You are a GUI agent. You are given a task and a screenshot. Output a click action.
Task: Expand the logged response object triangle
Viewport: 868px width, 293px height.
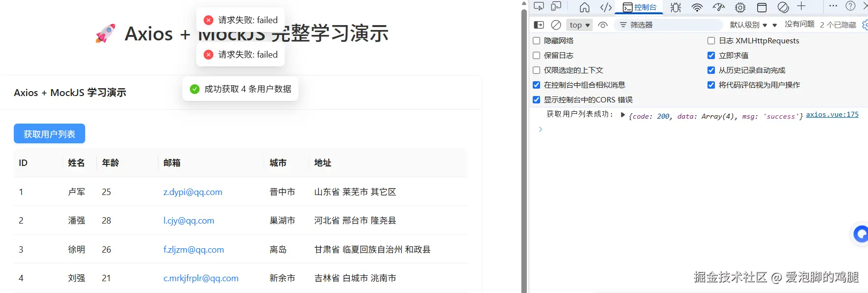623,115
